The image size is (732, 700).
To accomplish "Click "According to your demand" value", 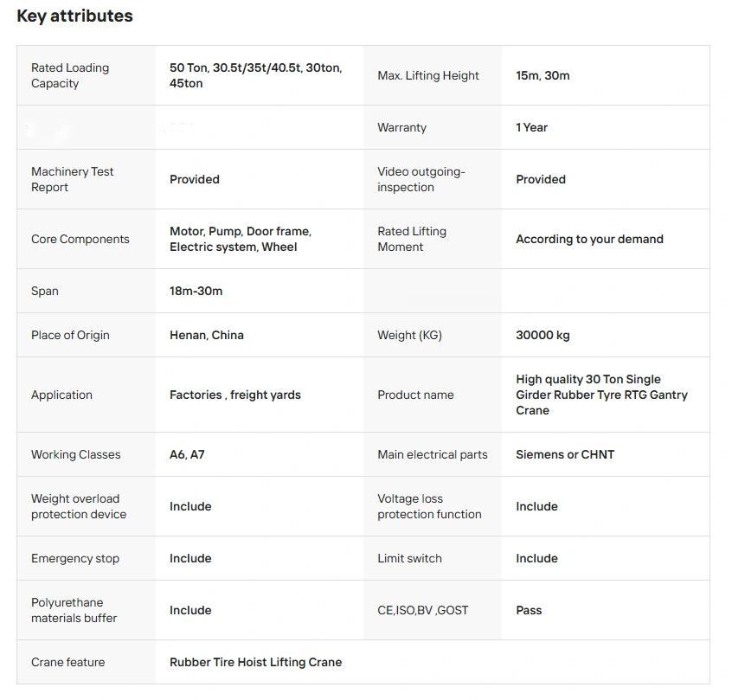I will (589, 239).
